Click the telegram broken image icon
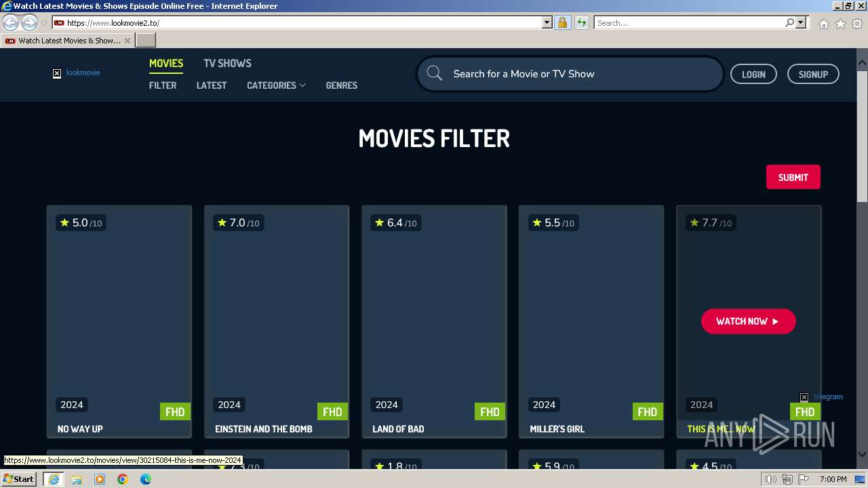Image resolution: width=868 pixels, height=488 pixels. pyautogui.click(x=804, y=397)
